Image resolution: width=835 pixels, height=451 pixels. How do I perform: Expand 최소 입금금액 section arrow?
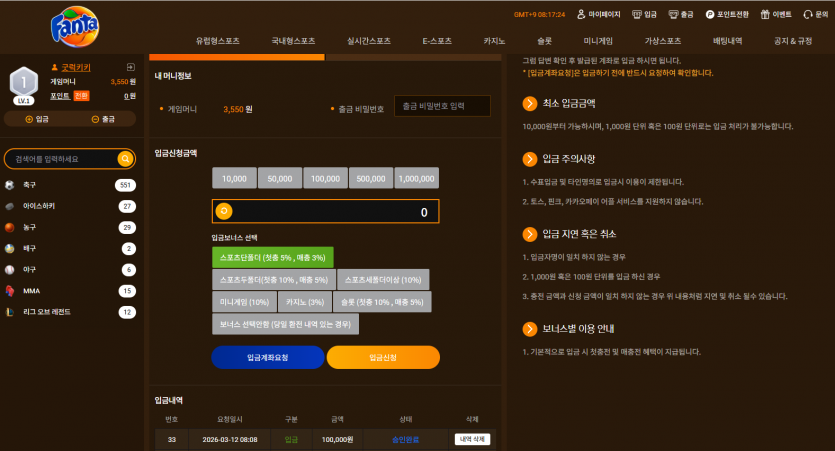(530, 103)
